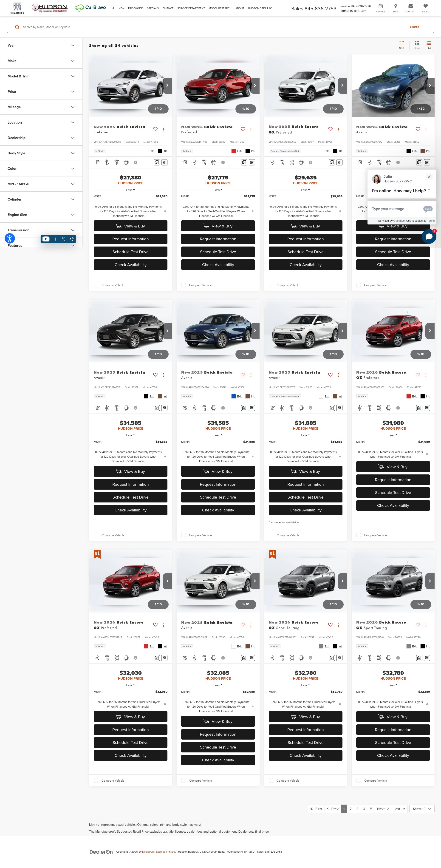Open the Sort icon above results

click(x=401, y=45)
